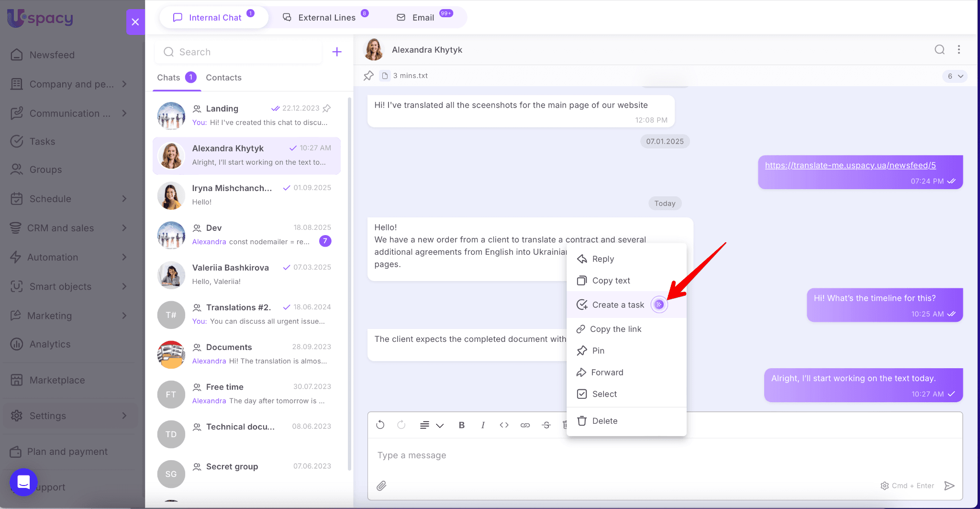The width and height of the screenshot is (980, 509).
Task: Choose Forward in the message context menu
Action: coord(607,373)
